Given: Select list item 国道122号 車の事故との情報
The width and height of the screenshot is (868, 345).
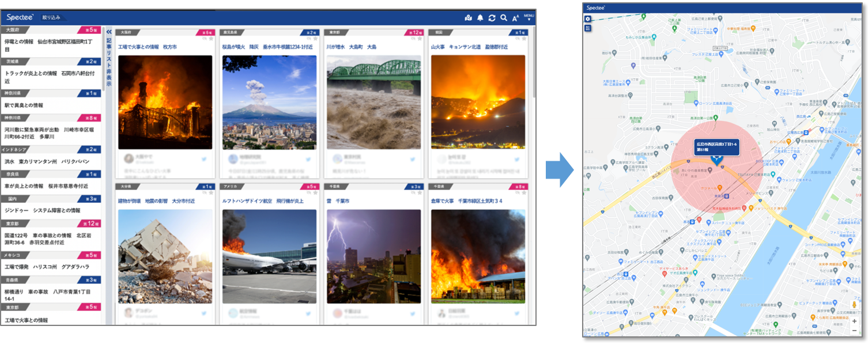Looking at the screenshot, I should coord(51,238).
